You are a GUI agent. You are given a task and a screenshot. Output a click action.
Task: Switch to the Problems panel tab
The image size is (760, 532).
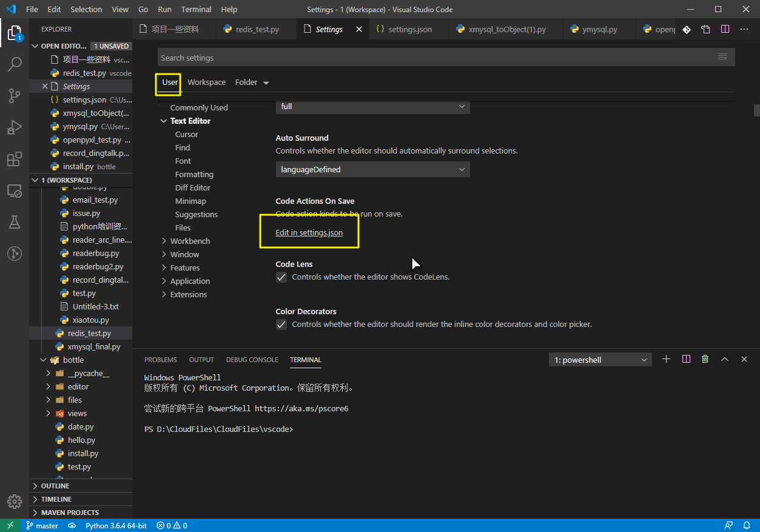[x=161, y=360]
